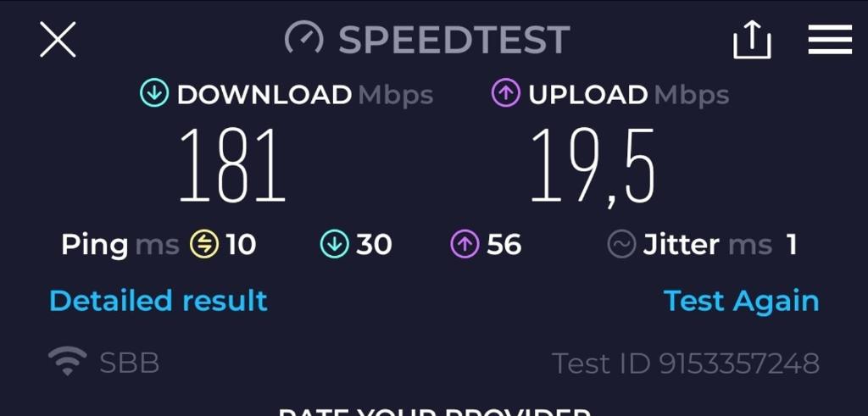Viewport: 868px width, 416px height.
Task: Tap the yellow idle ping icon
Action: [x=204, y=245]
